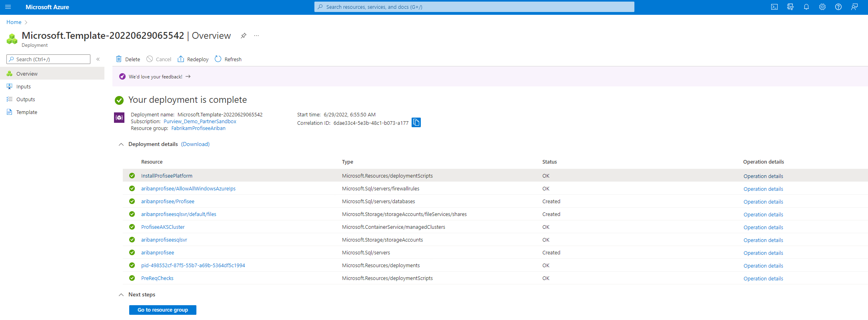Open the feedback icon in header
Screen dimensions: 868x320
(854, 7)
